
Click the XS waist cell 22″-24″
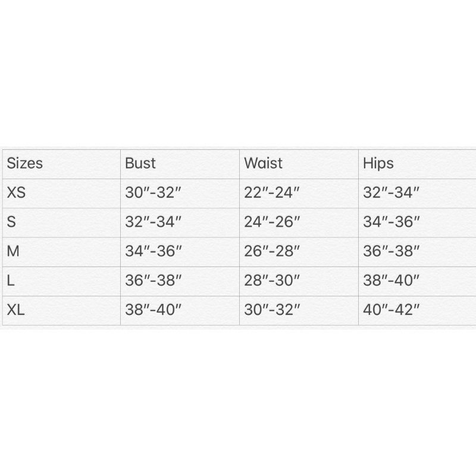272,193
